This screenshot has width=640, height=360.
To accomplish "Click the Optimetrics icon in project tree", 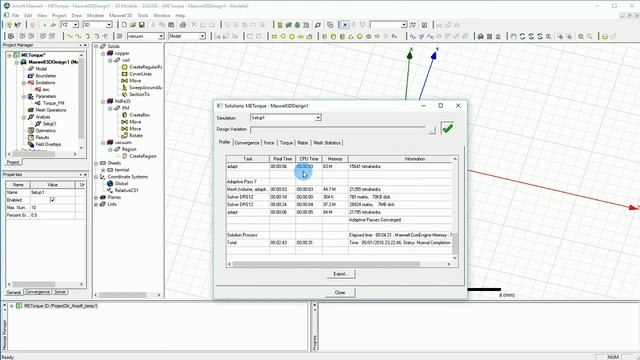I will (31, 131).
